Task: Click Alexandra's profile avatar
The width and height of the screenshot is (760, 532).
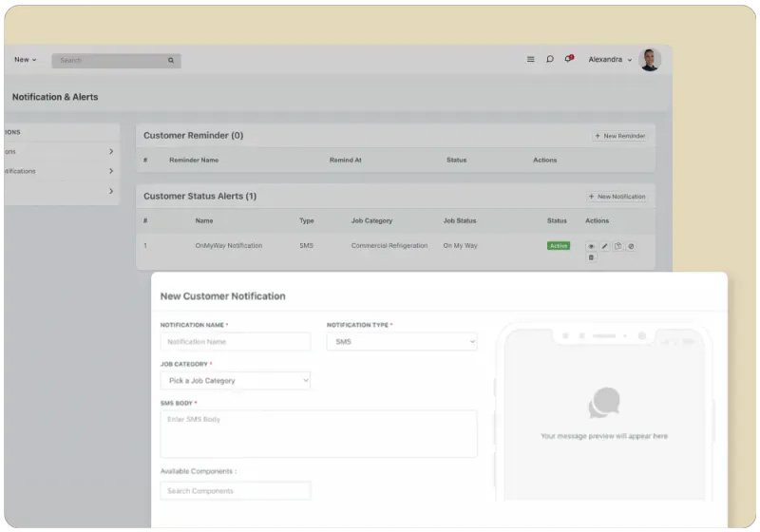Action: 650,60
